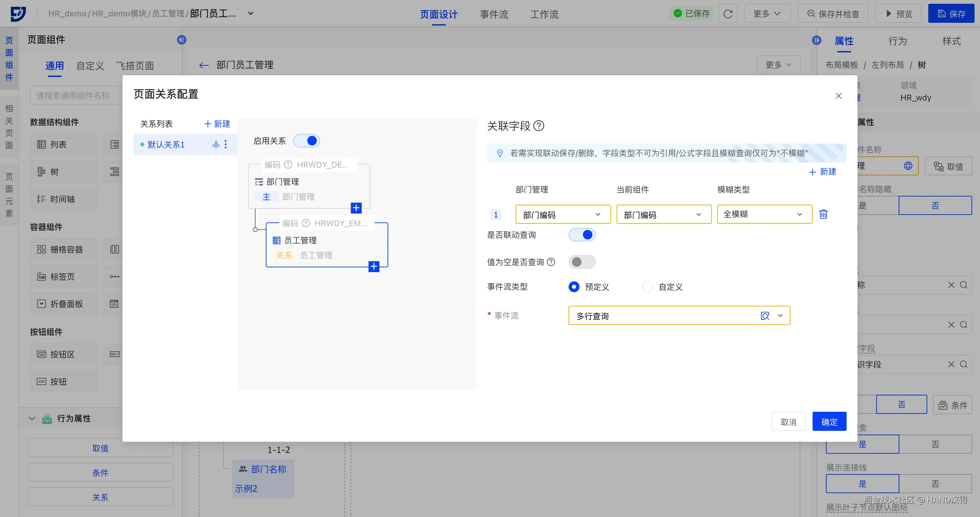This screenshot has width=980, height=517.
Task: Click the refresh icon in top toolbar
Action: coord(728,14)
